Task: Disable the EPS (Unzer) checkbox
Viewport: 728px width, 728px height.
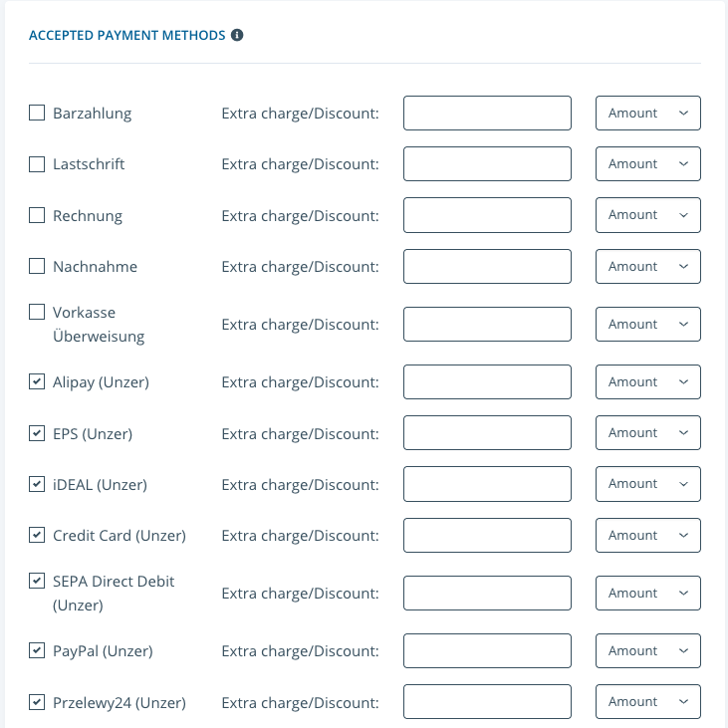Action: [37, 433]
